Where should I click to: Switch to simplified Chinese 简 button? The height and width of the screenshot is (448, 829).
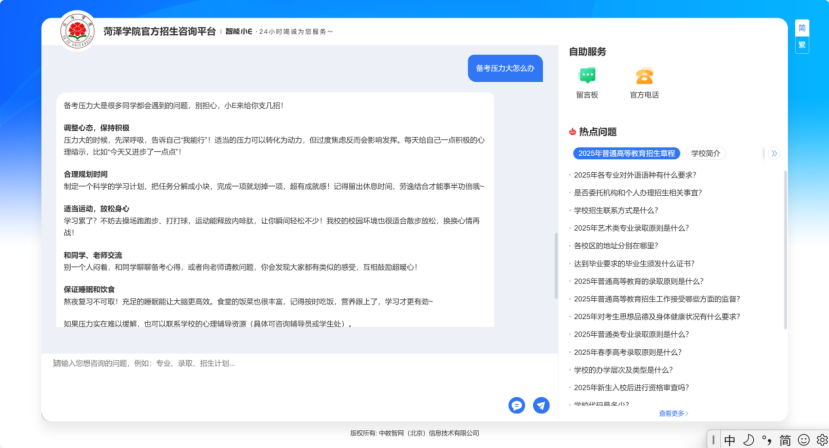(802, 28)
